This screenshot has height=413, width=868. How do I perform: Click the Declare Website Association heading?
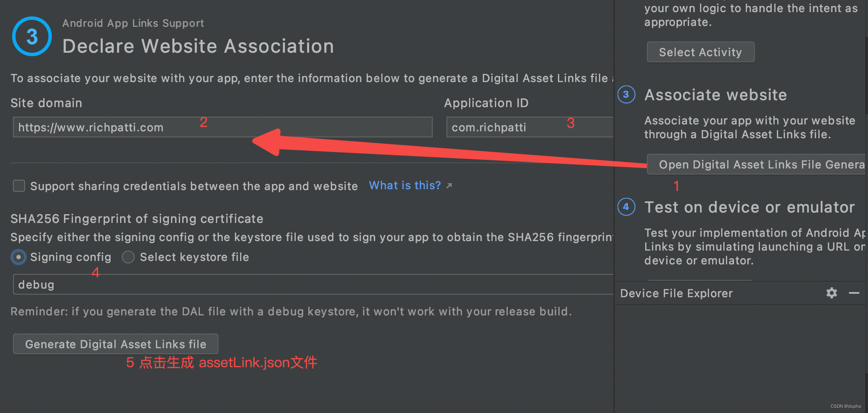tap(198, 46)
